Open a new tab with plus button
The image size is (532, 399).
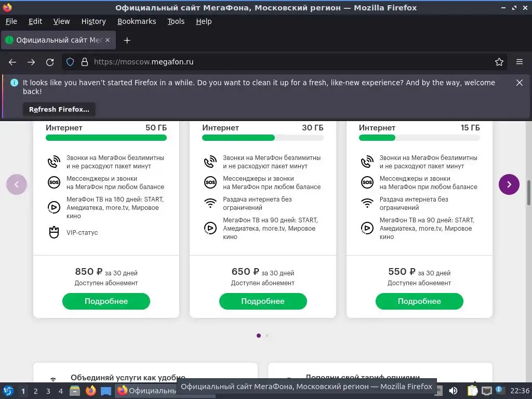click(x=127, y=41)
